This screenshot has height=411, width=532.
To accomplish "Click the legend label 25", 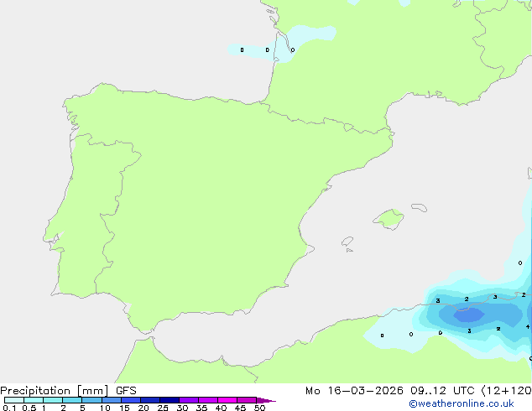I will [x=163, y=408].
